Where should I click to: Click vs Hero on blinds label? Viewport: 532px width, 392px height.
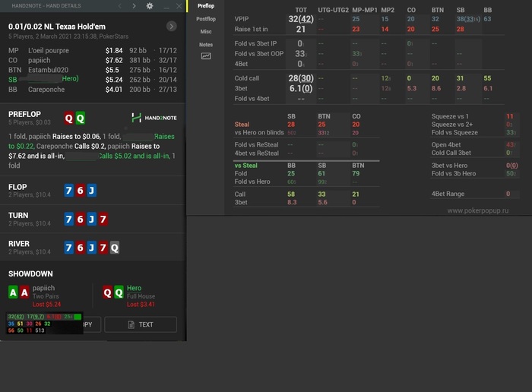tap(259, 133)
